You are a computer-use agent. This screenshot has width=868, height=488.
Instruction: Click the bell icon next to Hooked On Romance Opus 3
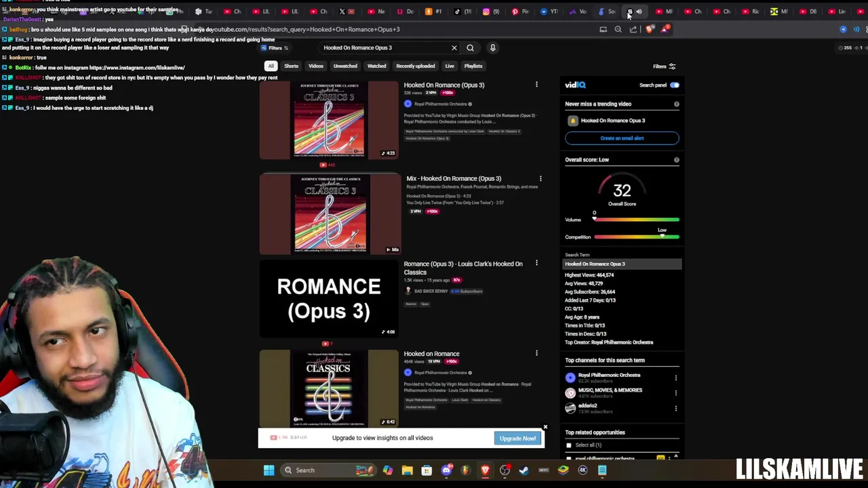(573, 121)
